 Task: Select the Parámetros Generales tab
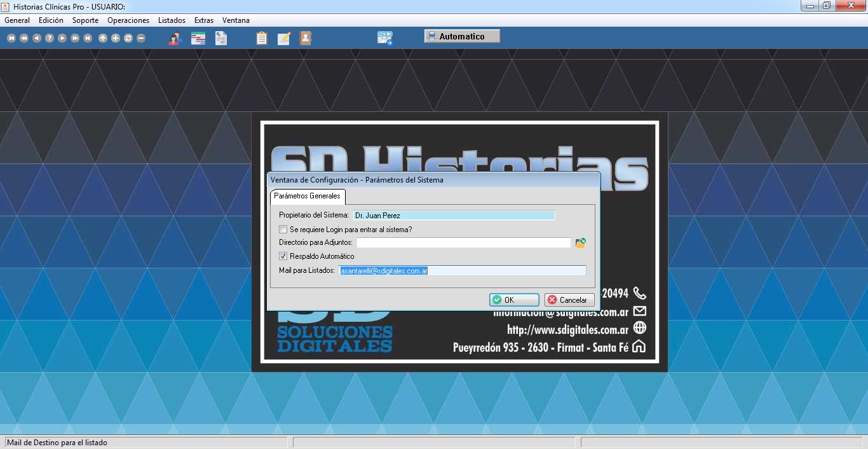pos(307,196)
